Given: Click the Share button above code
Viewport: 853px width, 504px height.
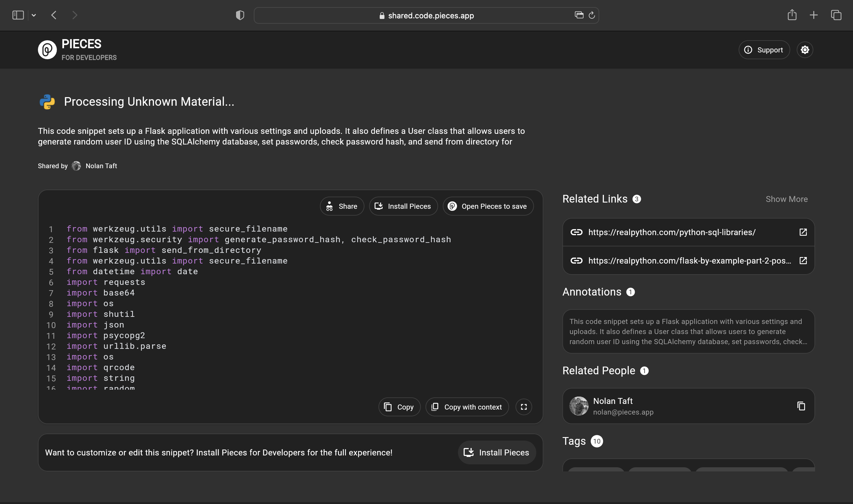Looking at the screenshot, I should click(x=342, y=206).
